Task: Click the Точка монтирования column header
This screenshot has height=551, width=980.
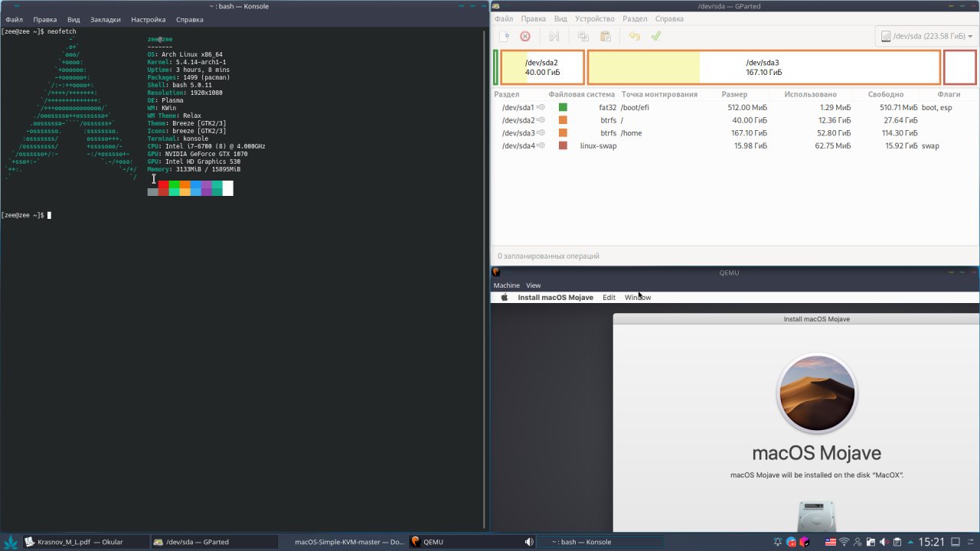Action: click(659, 94)
